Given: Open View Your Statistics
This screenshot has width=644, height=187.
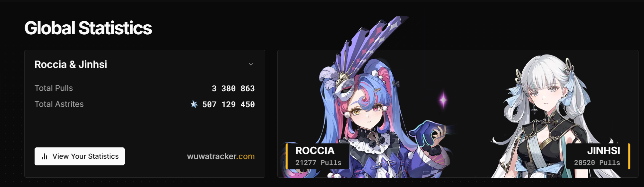Looking at the screenshot, I should 79,156.
